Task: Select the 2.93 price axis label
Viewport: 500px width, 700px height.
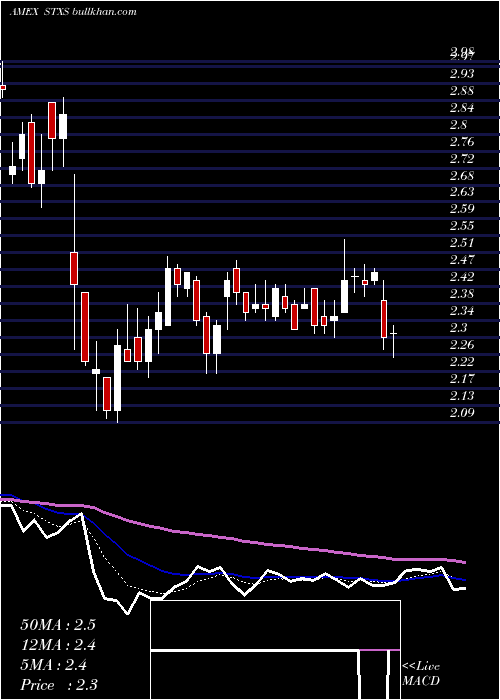Action: [462, 74]
